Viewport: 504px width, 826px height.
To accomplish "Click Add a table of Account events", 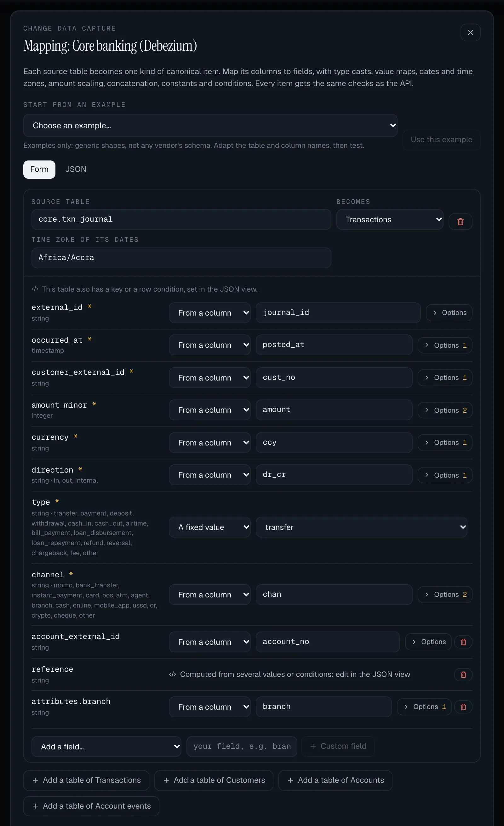I will tap(91, 806).
